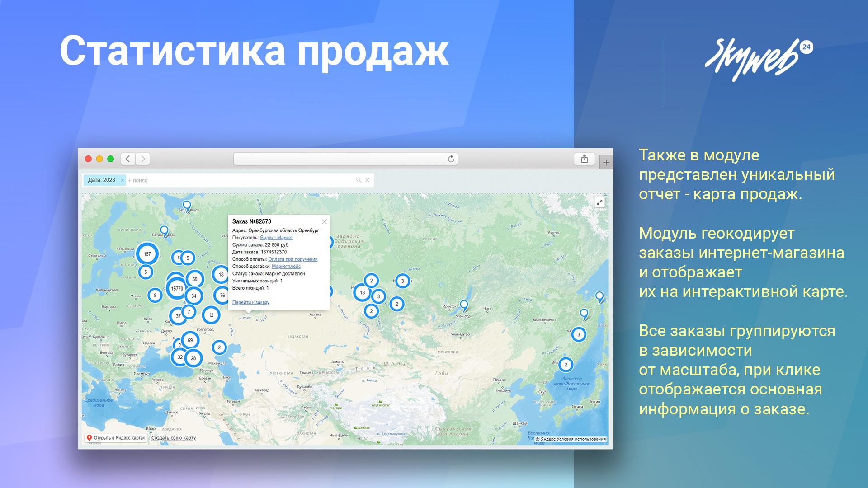This screenshot has height=488, width=868.
Task: Open the cluster marker labeled 12
Action: click(x=211, y=315)
